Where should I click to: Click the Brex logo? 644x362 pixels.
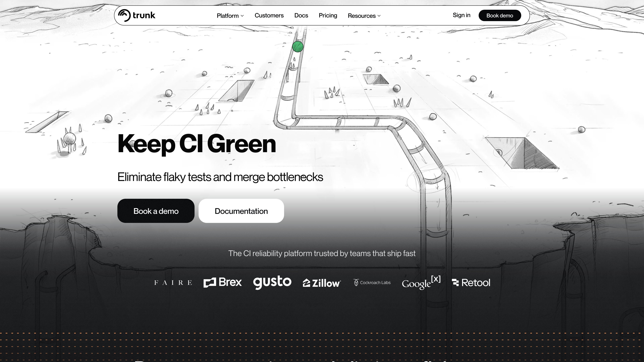click(x=223, y=282)
